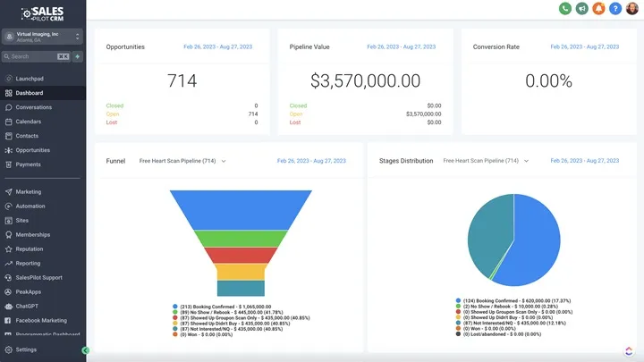Image resolution: width=644 pixels, height=362 pixels.
Task: Open Stages Distribution pipeline dropdown
Action: coord(487,161)
